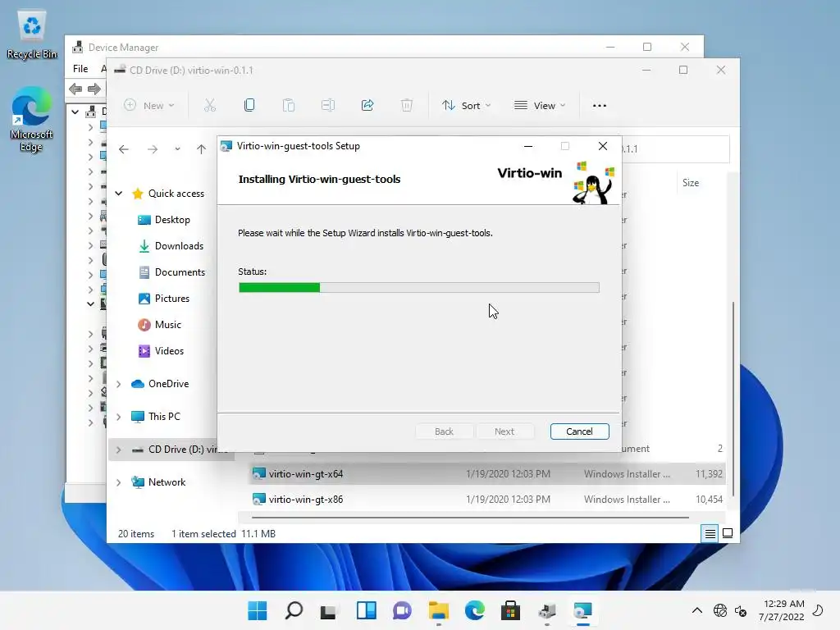Open Chat on taskbar
Image resolution: width=840 pixels, height=630 pixels.
402,610
